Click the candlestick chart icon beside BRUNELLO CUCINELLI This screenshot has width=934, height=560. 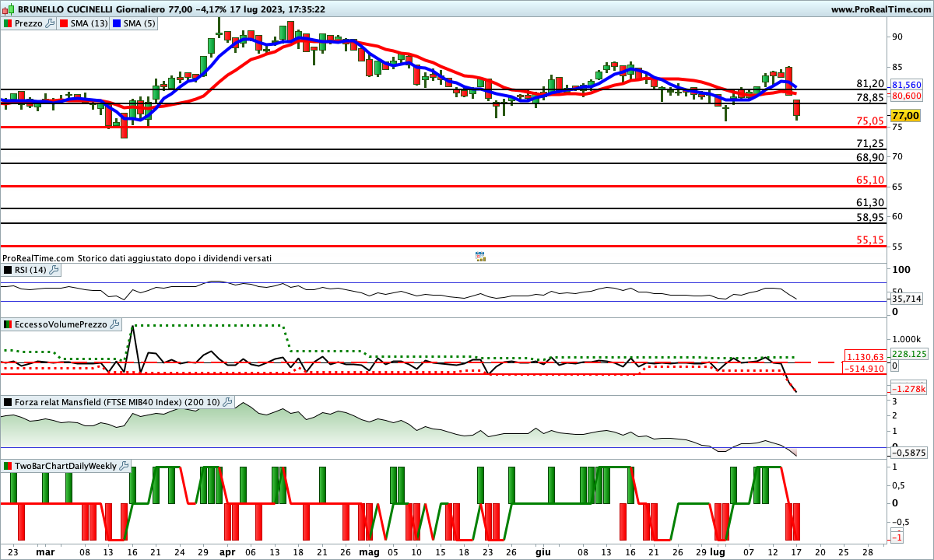pos(8,9)
